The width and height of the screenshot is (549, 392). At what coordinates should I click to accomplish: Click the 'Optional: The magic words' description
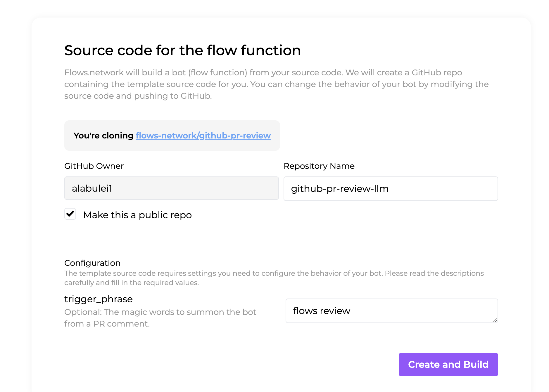pos(160,318)
